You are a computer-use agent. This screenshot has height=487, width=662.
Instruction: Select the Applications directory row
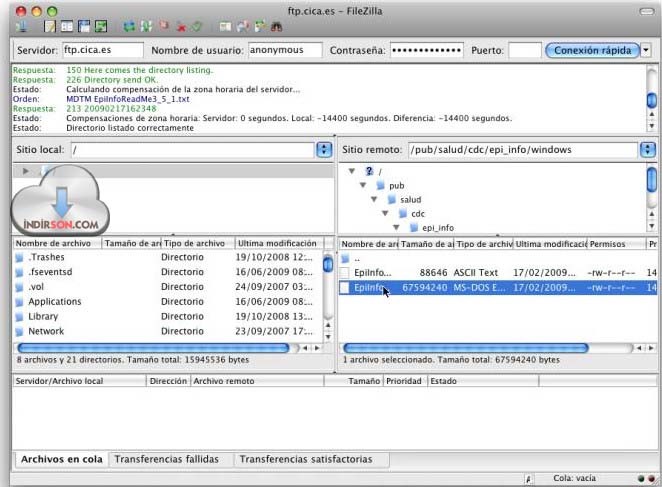coord(168,301)
